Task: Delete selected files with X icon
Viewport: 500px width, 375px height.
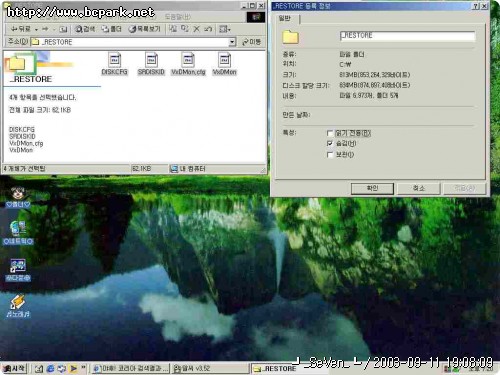Action: pyautogui.click(x=197, y=29)
